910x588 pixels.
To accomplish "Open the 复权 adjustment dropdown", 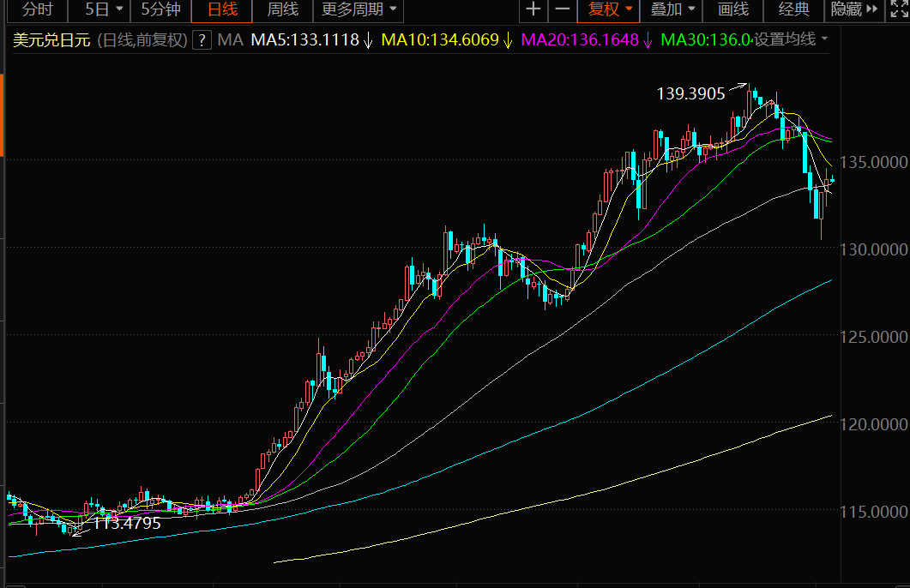I will click(629, 10).
